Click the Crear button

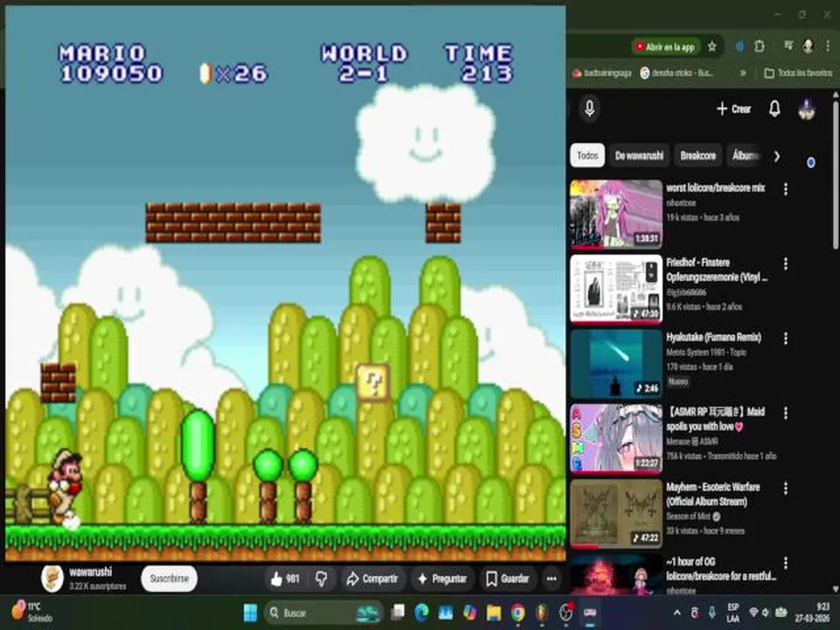(734, 108)
